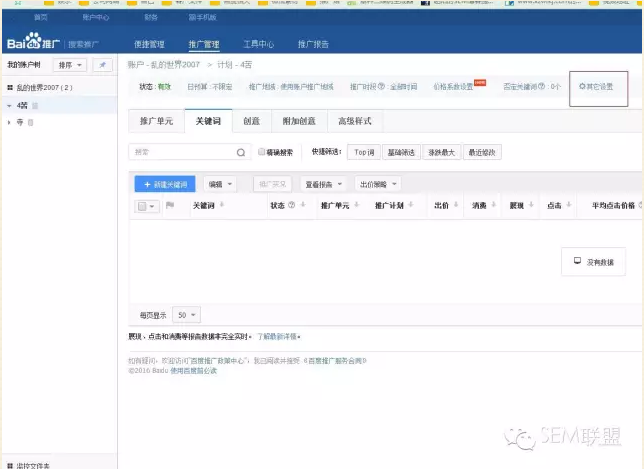Click the pin icon beside the 排序 dropdown

coord(102,65)
